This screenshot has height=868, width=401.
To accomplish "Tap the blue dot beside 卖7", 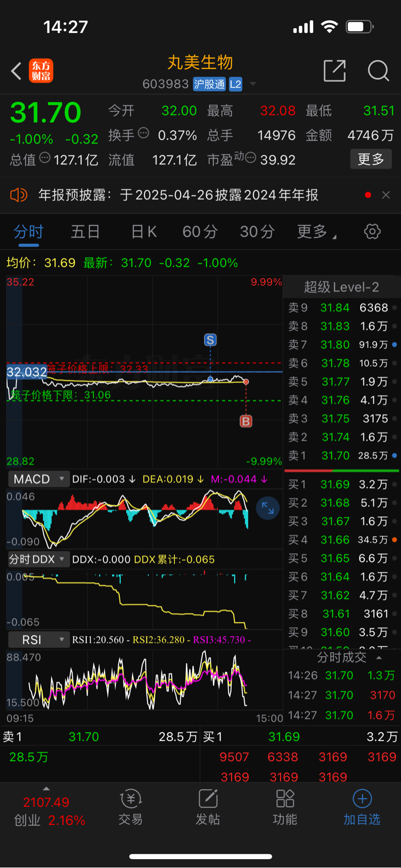I will click(x=394, y=344).
